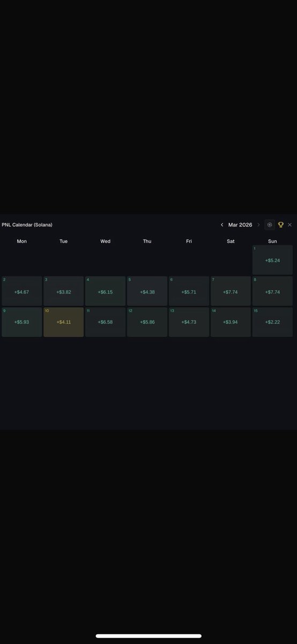Close the PNL Calendar panel
297x644 pixels.
point(290,225)
